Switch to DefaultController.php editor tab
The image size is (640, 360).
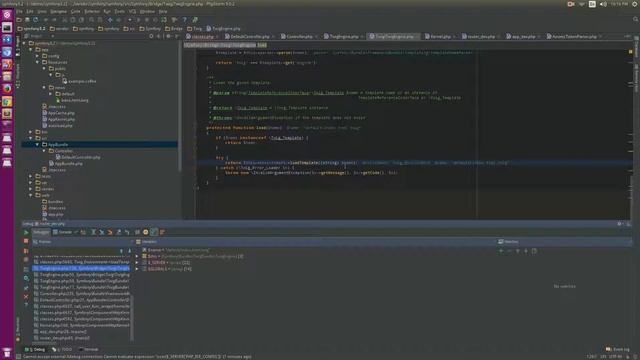click(x=250, y=36)
